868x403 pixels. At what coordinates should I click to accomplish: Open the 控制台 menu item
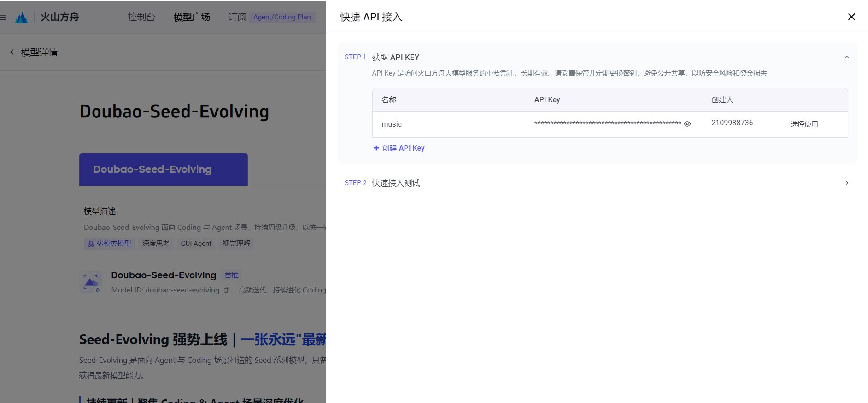[141, 17]
